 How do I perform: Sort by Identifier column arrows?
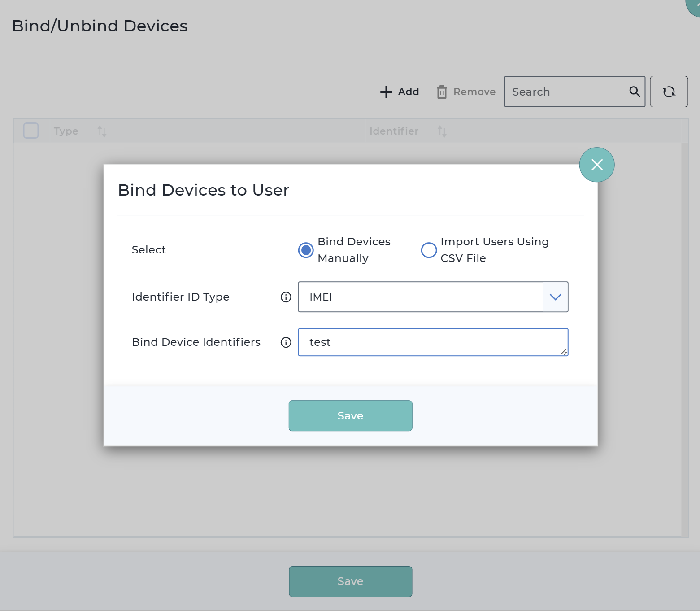[442, 131]
